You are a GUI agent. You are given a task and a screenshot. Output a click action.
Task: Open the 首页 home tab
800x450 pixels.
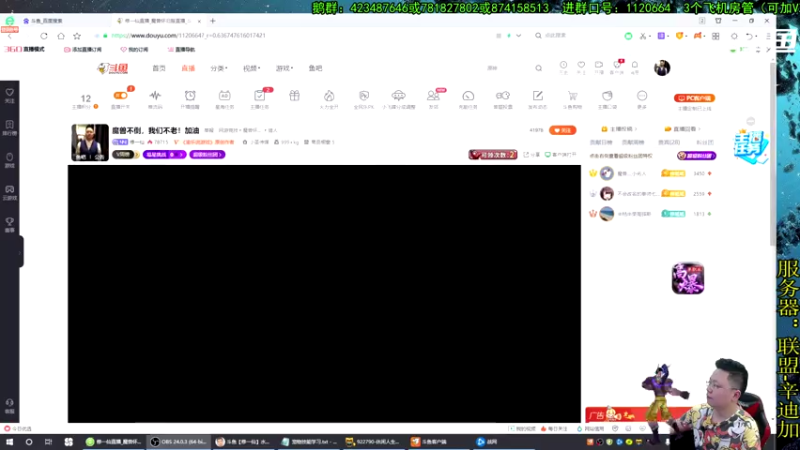(x=159, y=68)
